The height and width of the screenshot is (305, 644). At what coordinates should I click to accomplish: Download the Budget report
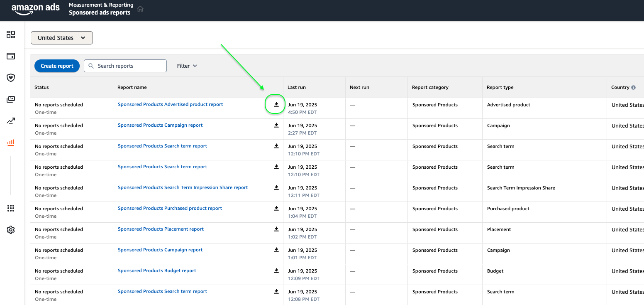pos(276,271)
